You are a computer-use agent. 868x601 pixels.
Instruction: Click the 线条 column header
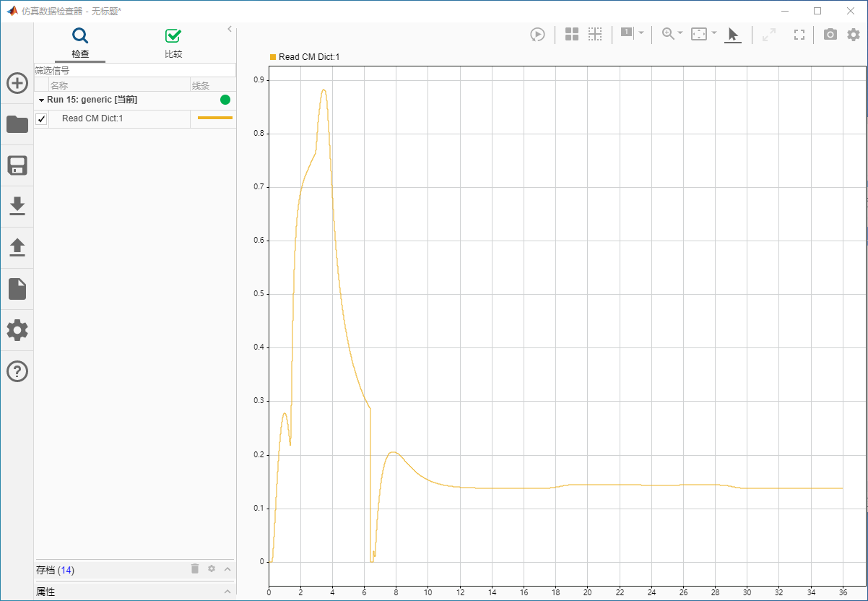213,85
